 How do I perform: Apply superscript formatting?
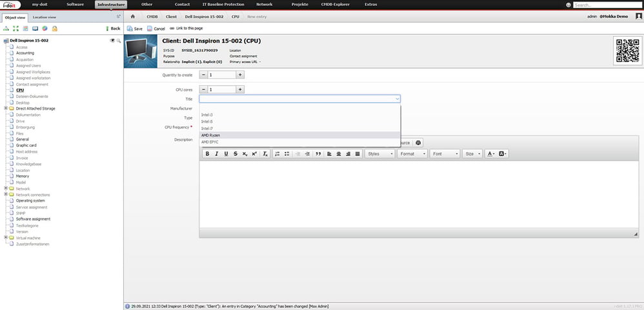[254, 154]
